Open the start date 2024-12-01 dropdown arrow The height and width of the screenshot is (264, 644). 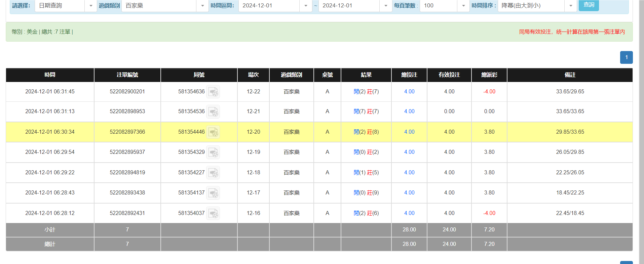coord(306,6)
